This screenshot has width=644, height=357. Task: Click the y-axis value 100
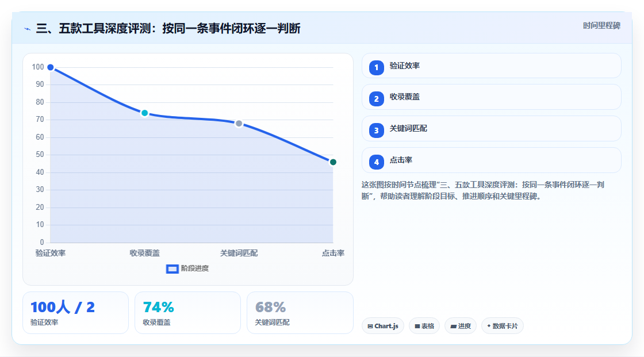(x=38, y=67)
